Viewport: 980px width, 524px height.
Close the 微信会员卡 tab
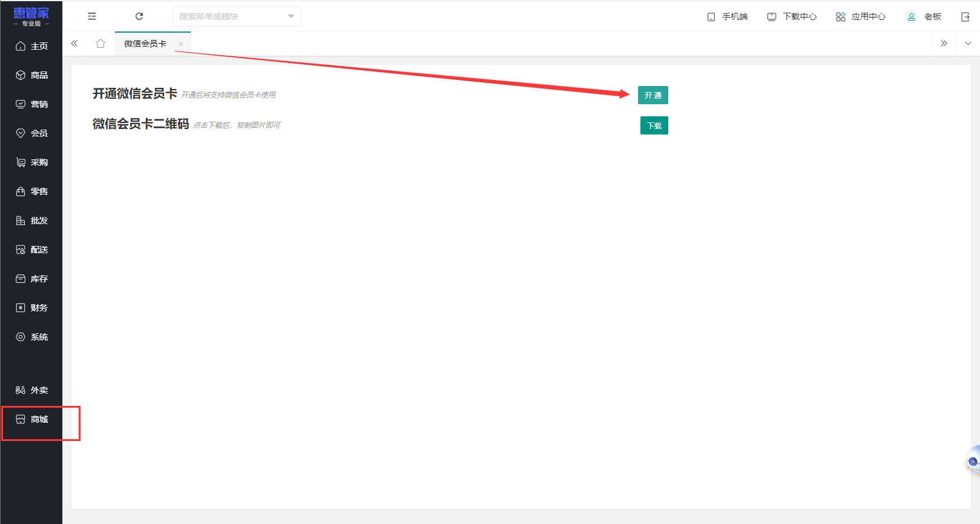click(181, 44)
